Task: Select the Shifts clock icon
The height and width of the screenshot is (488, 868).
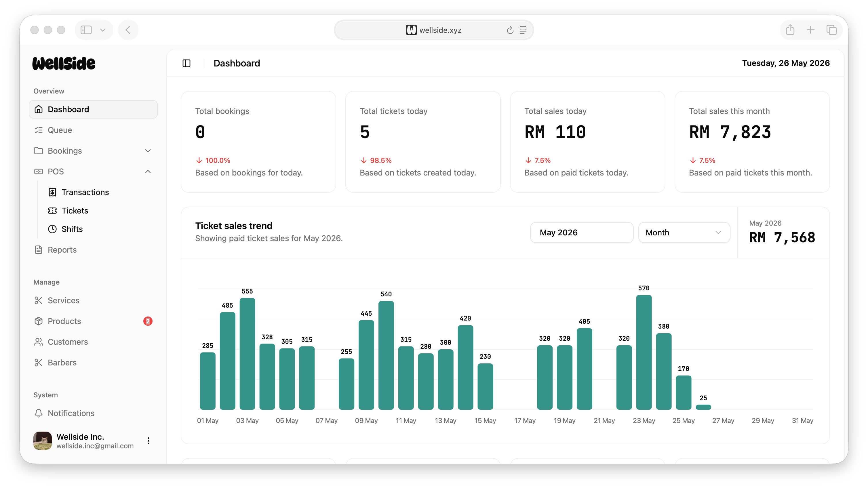Action: point(52,229)
